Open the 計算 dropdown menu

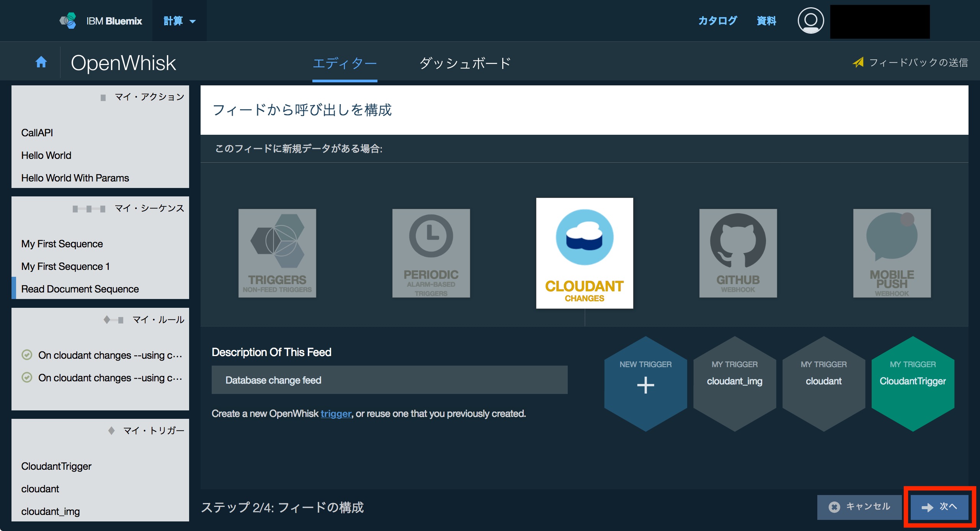(180, 21)
